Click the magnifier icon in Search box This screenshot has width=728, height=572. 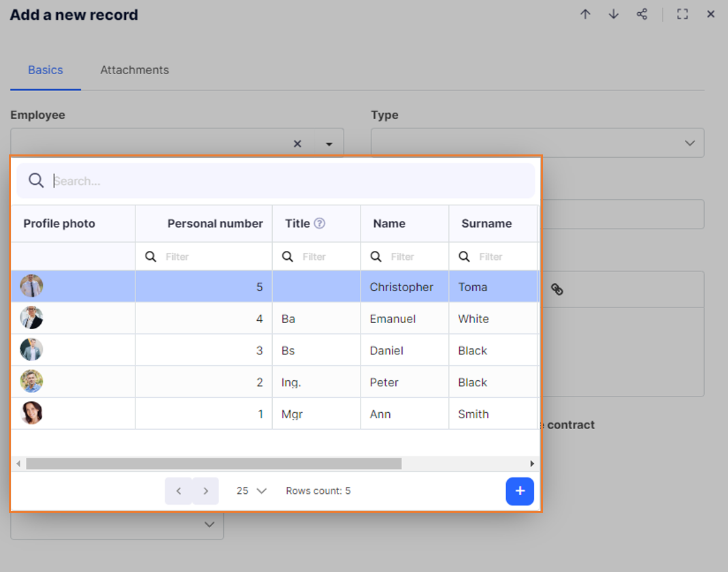click(36, 180)
